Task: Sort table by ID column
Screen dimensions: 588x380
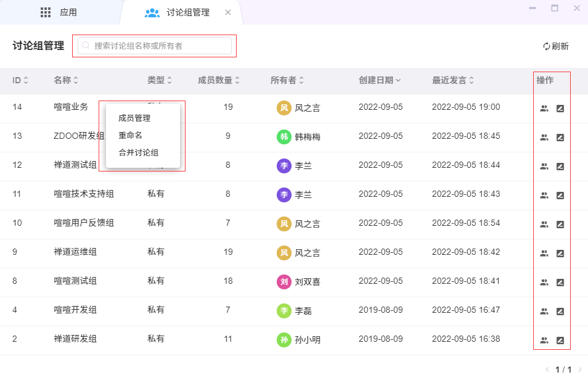Action: click(20, 80)
